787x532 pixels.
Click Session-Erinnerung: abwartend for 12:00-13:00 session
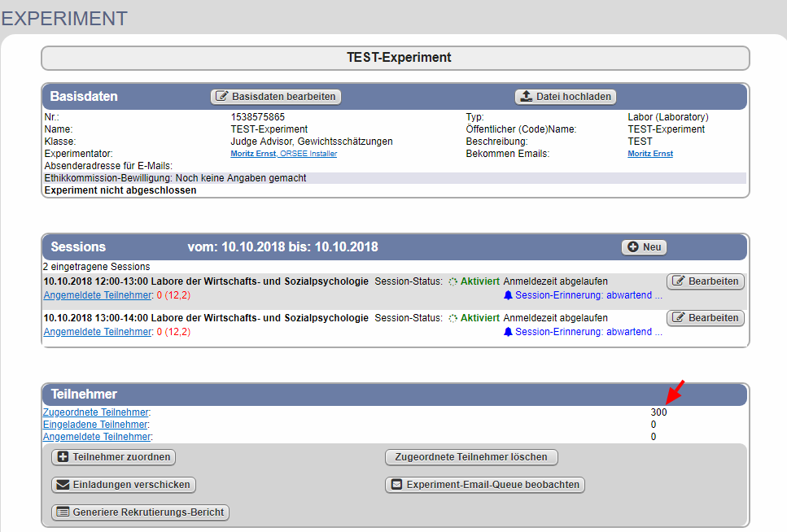588,295
